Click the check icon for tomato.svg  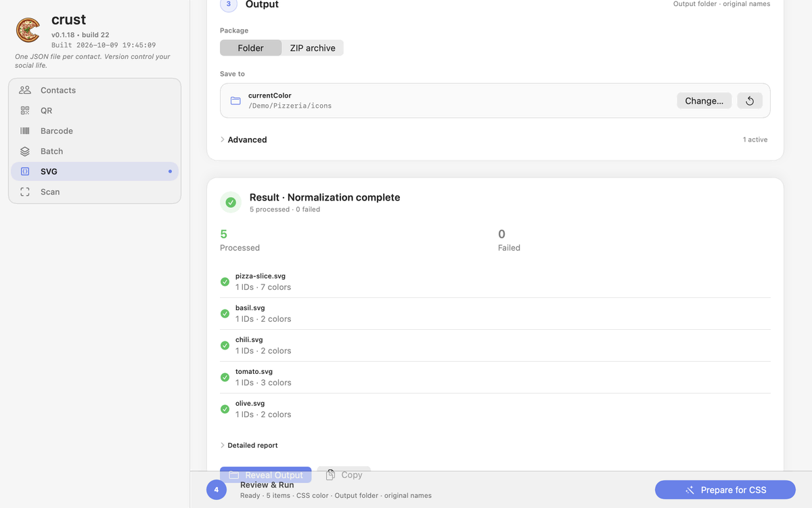tap(225, 377)
